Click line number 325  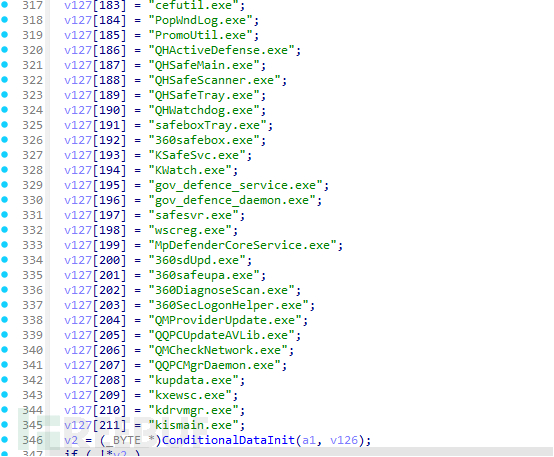pos(33,125)
